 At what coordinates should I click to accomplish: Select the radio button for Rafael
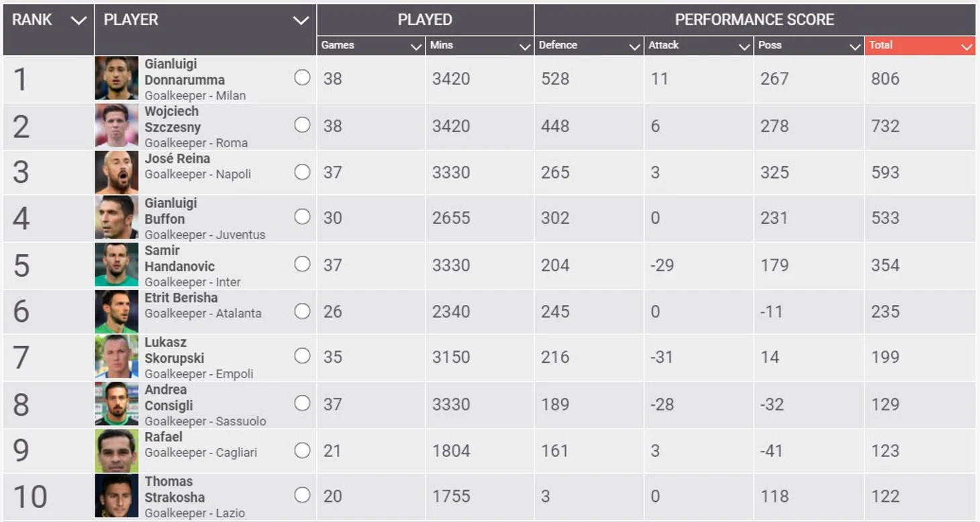coord(302,450)
